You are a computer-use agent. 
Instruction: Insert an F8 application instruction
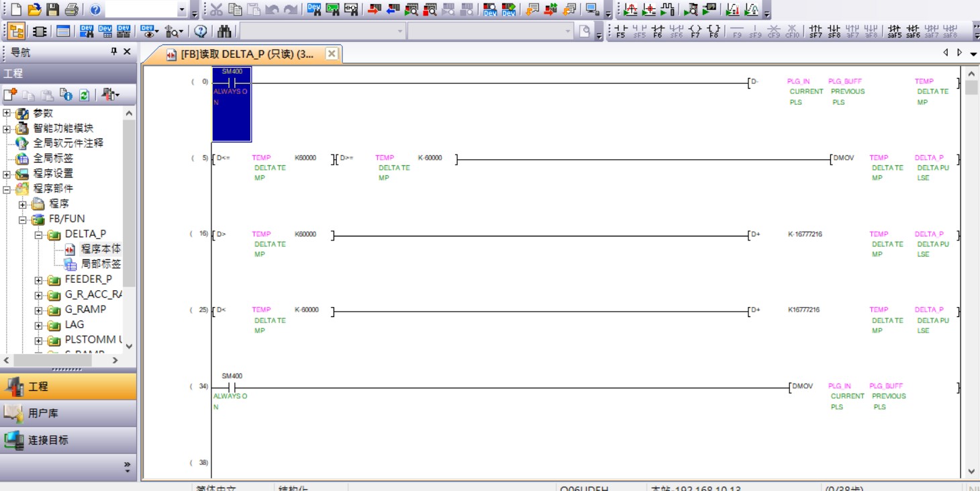714,32
